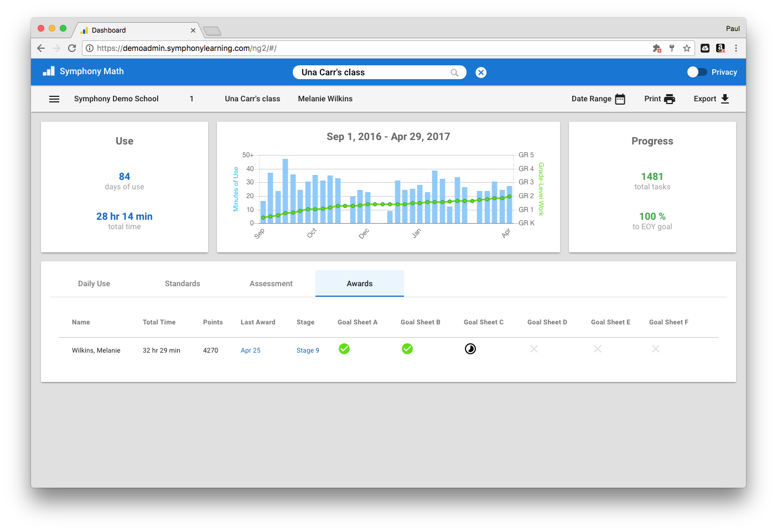Image resolution: width=777 pixels, height=532 pixels.
Task: Click the Print printer icon
Action: (670, 99)
